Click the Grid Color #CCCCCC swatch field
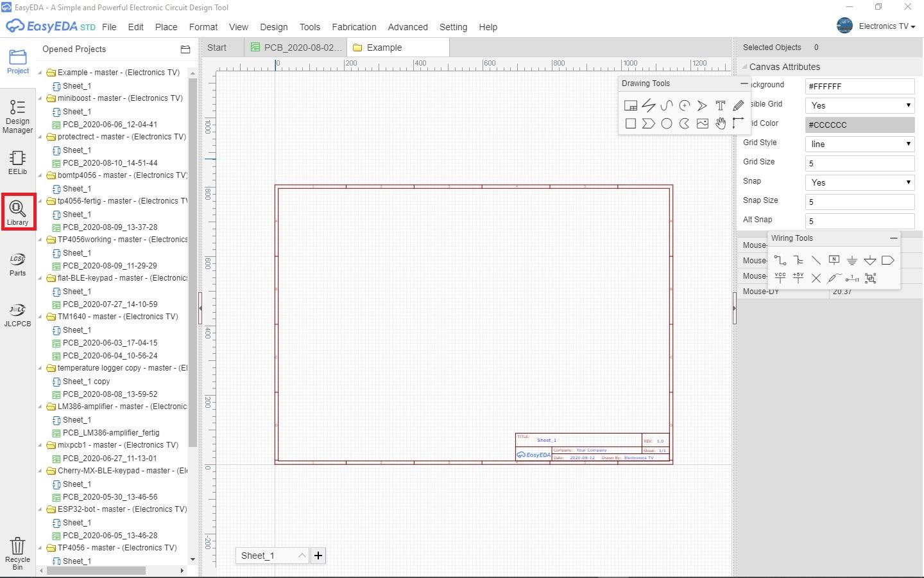924x578 pixels. coord(860,125)
